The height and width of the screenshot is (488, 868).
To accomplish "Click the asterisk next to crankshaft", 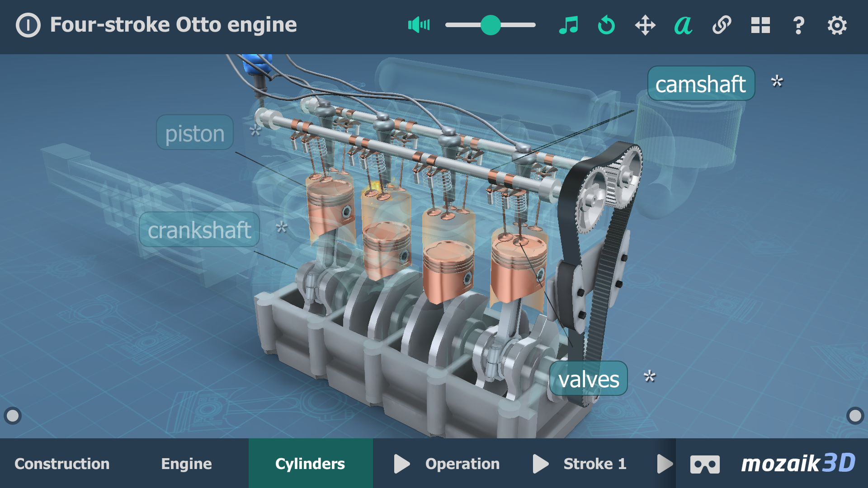I will (282, 227).
